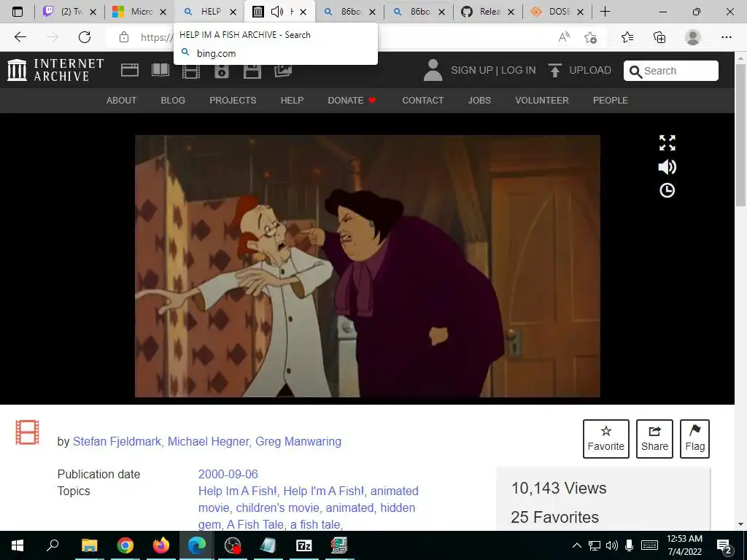Close the active Internet Archive tab

pyautogui.click(x=303, y=12)
